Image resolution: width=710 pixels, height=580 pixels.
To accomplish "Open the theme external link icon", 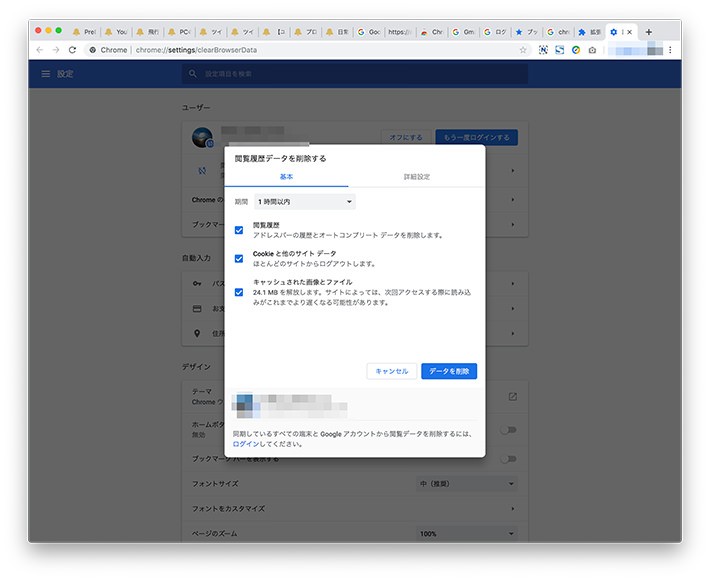I will (x=512, y=397).
